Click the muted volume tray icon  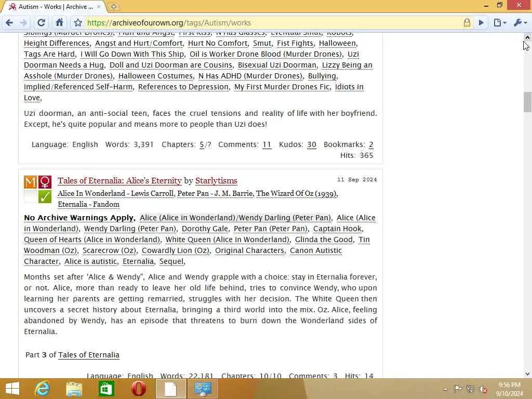483,389
